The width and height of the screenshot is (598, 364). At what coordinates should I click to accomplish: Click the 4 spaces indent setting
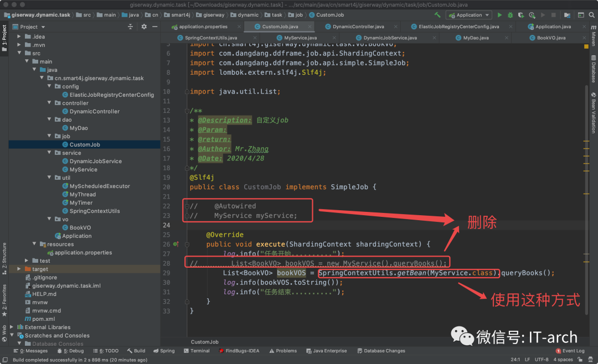click(x=563, y=360)
